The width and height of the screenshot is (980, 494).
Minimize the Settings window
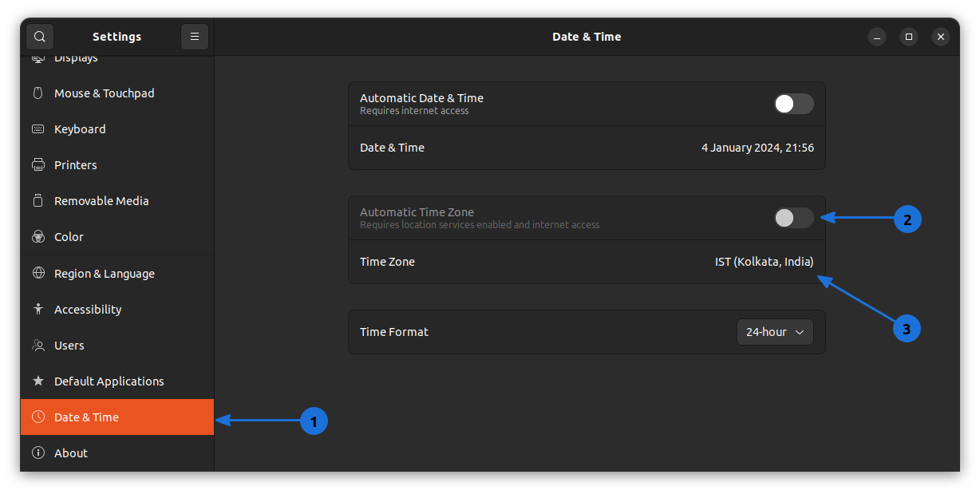[877, 37]
